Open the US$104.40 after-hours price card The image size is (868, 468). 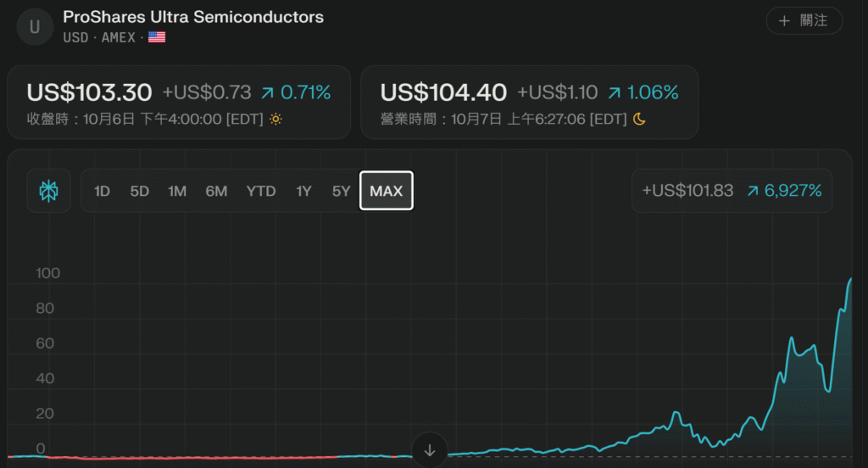(529, 102)
